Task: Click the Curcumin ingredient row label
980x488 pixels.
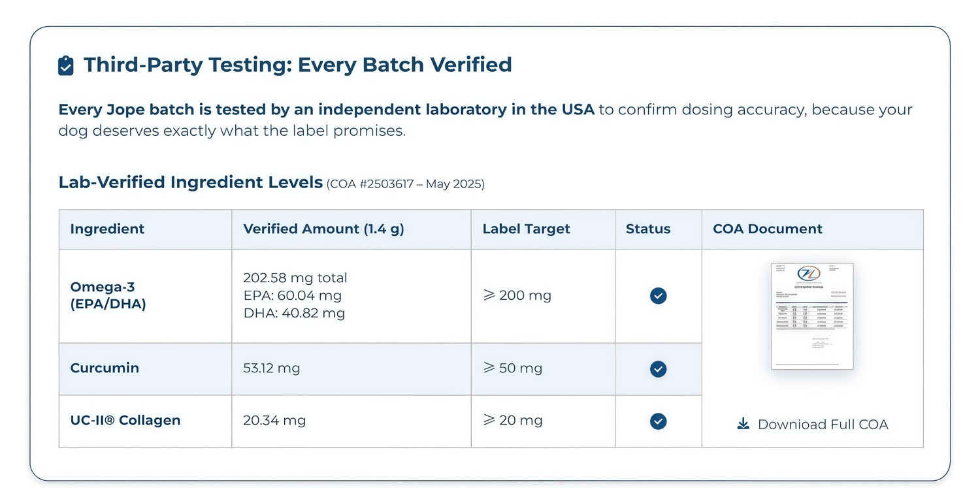Action: [105, 368]
